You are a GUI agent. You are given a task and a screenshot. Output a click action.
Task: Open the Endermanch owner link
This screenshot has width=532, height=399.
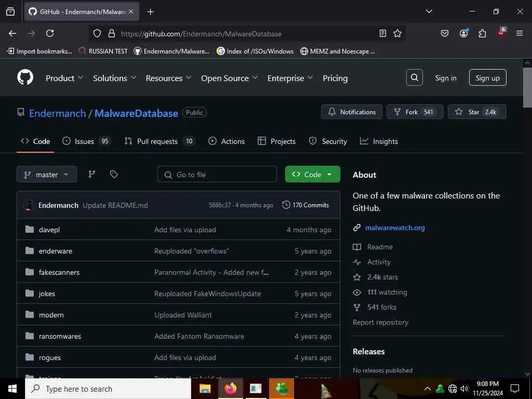(x=57, y=113)
